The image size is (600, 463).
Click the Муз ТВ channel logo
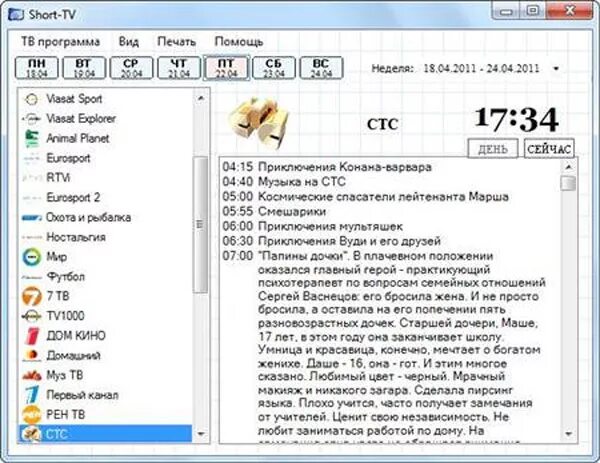pos(31,375)
